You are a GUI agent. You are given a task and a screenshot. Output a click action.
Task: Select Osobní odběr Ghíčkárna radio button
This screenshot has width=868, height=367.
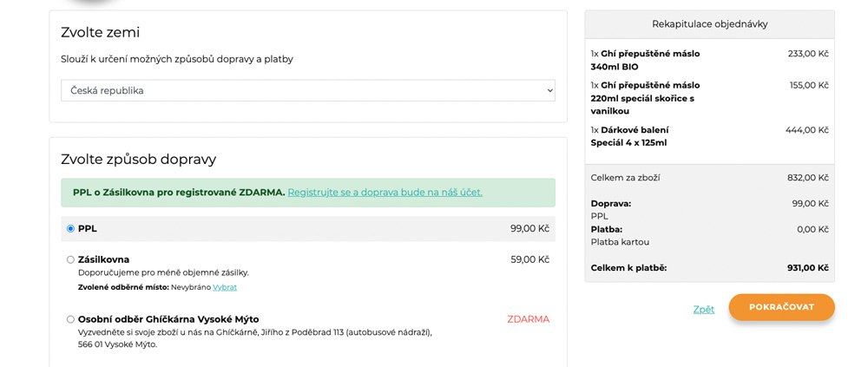tap(70, 319)
